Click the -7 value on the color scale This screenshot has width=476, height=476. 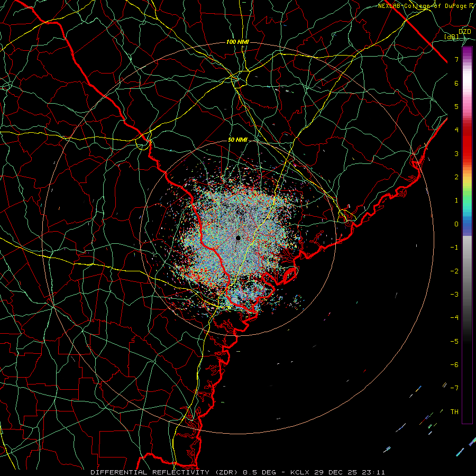pos(454,388)
